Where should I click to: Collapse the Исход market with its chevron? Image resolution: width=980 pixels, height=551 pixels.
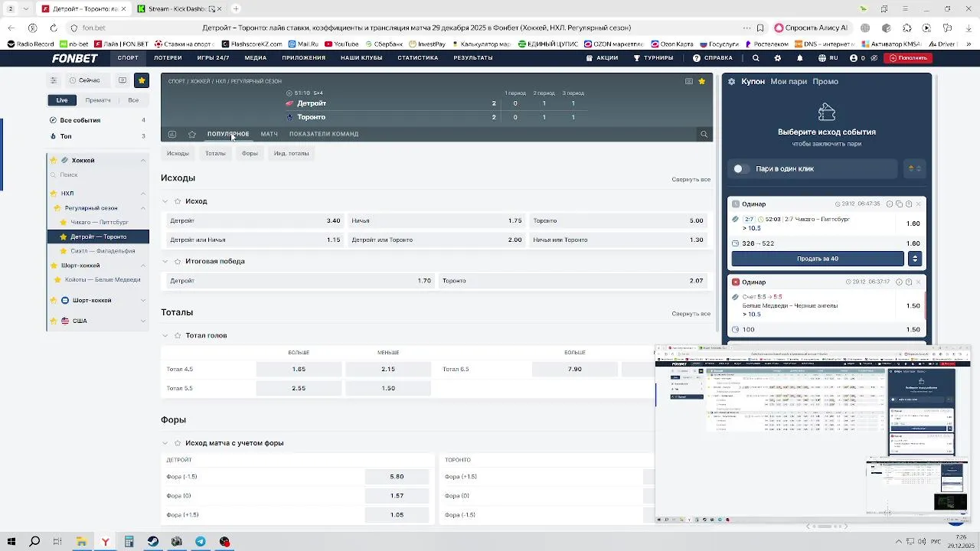coord(165,201)
